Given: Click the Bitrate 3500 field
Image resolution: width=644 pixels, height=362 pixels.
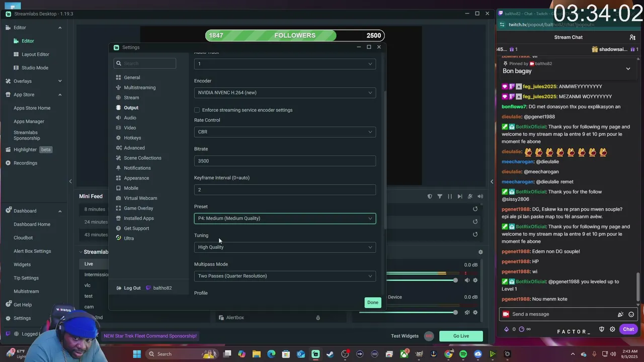Looking at the screenshot, I should pos(285,161).
